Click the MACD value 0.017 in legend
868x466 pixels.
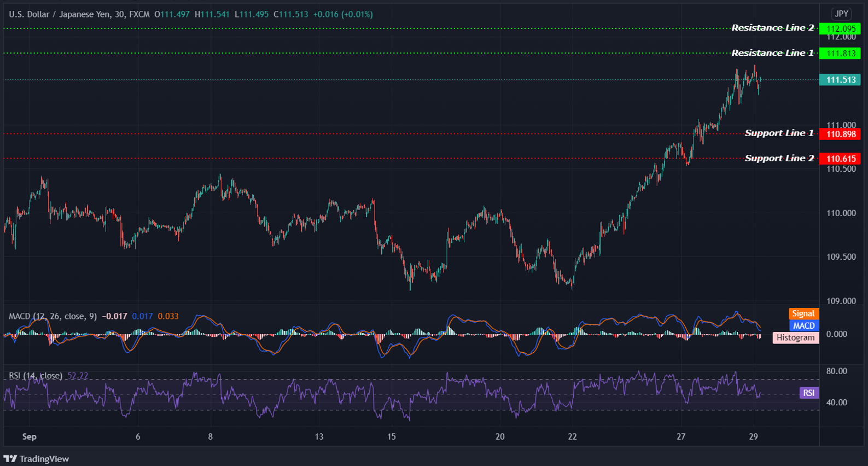pyautogui.click(x=142, y=316)
